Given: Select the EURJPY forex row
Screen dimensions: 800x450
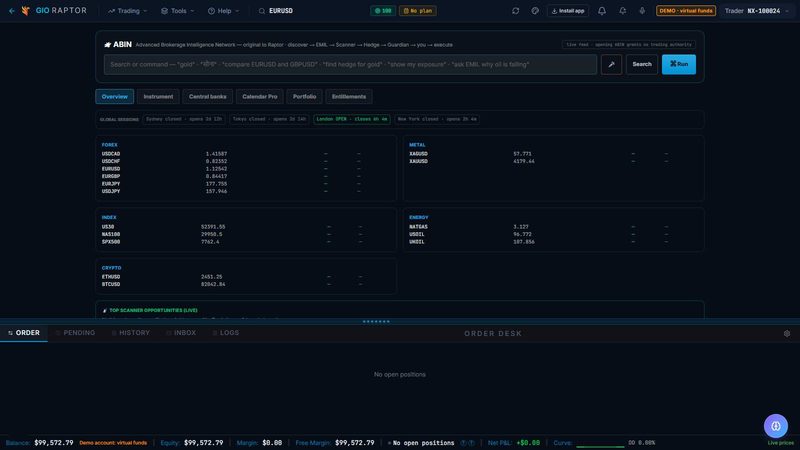Looking at the screenshot, I should (245, 184).
